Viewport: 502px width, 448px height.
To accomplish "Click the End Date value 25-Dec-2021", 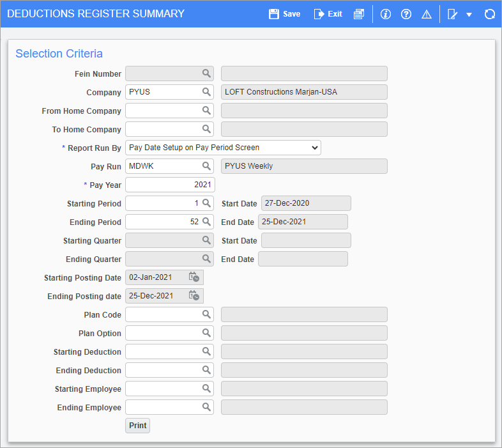I will point(303,222).
